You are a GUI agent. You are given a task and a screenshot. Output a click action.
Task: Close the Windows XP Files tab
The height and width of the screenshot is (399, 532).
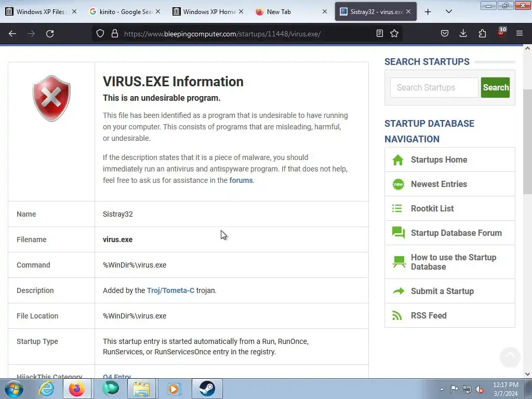(x=74, y=11)
